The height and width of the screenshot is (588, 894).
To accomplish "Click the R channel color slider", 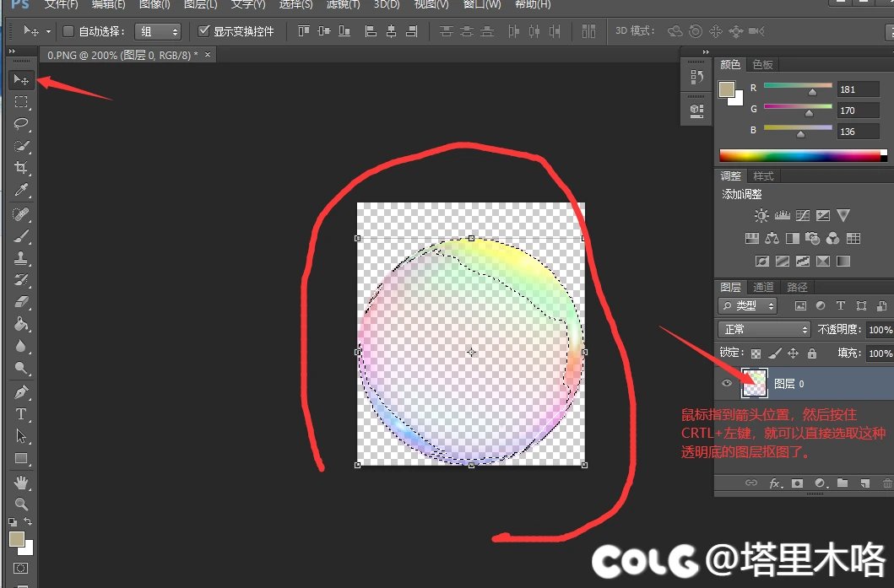I will coord(798,86).
